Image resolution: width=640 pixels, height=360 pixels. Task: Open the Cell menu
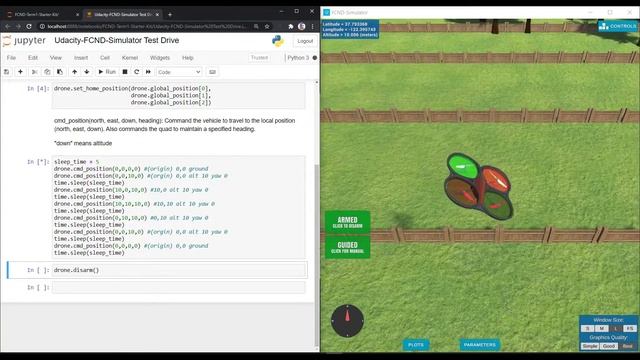(x=105, y=58)
